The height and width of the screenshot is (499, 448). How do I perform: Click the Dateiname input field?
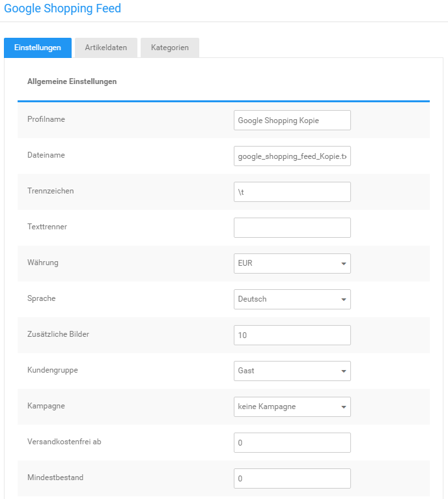pyautogui.click(x=292, y=156)
